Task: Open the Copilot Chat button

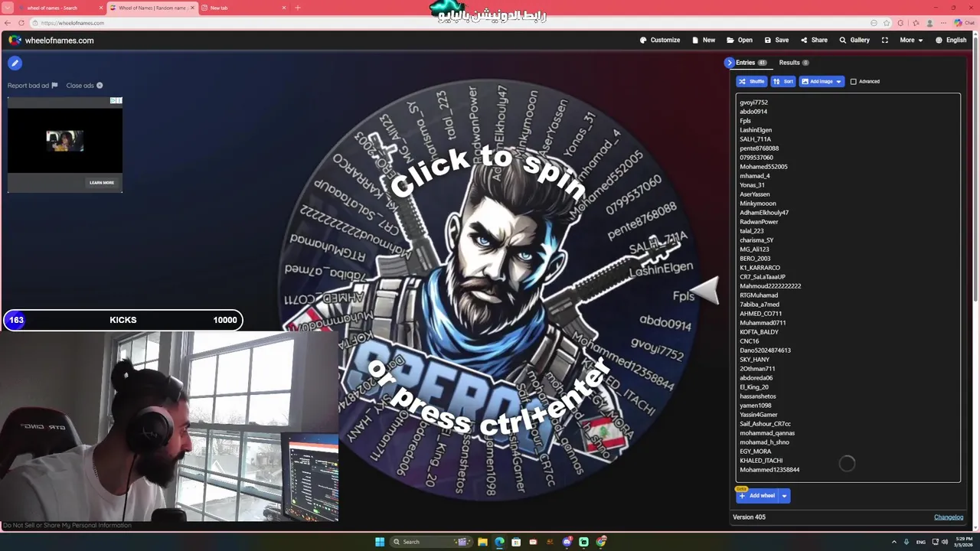Action: click(964, 23)
